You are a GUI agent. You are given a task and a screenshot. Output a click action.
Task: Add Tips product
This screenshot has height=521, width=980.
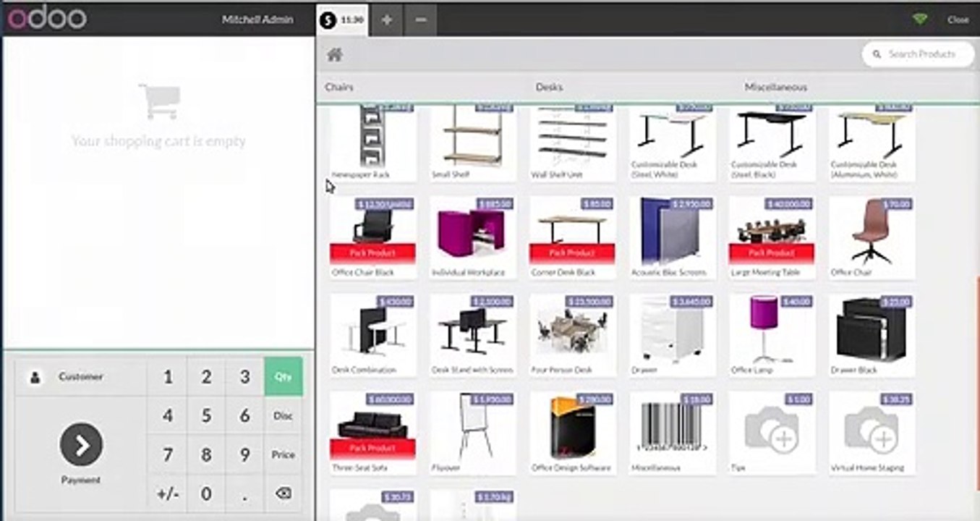[772, 433]
